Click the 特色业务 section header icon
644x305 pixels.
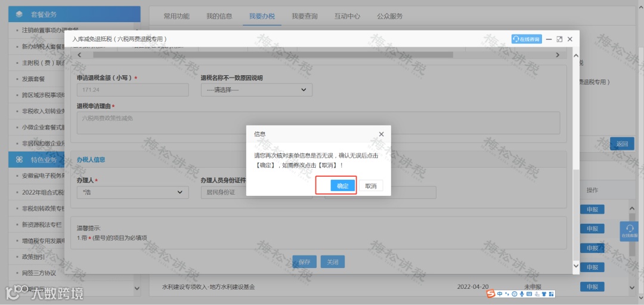19,159
